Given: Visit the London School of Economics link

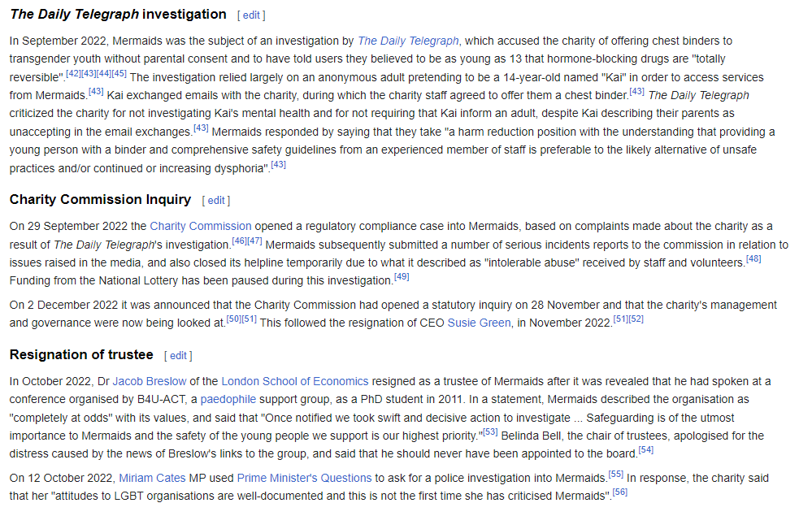Looking at the screenshot, I should click(295, 381).
